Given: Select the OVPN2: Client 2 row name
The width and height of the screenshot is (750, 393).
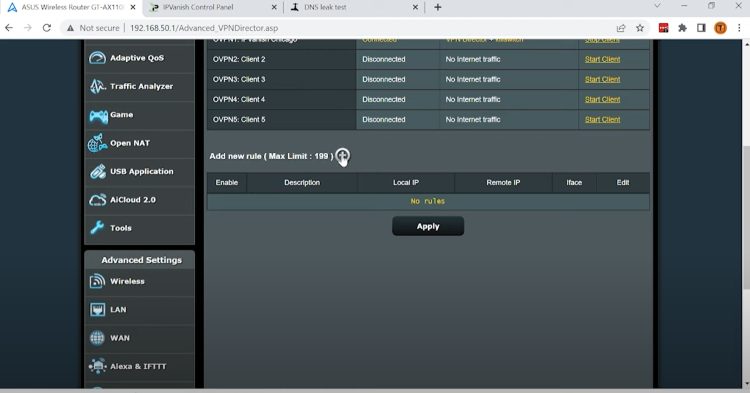Looking at the screenshot, I should pyautogui.click(x=239, y=59).
